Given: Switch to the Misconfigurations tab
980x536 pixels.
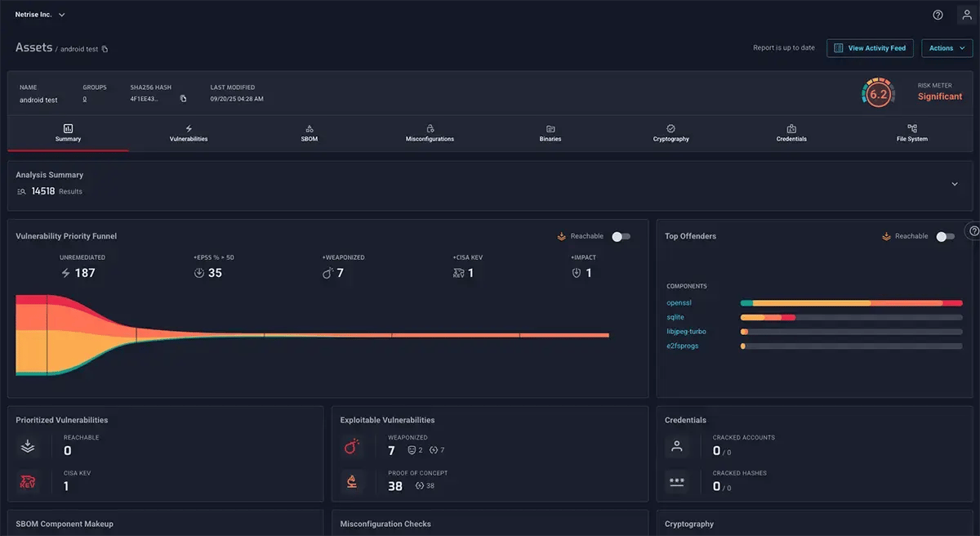Looking at the screenshot, I should [430, 129].
